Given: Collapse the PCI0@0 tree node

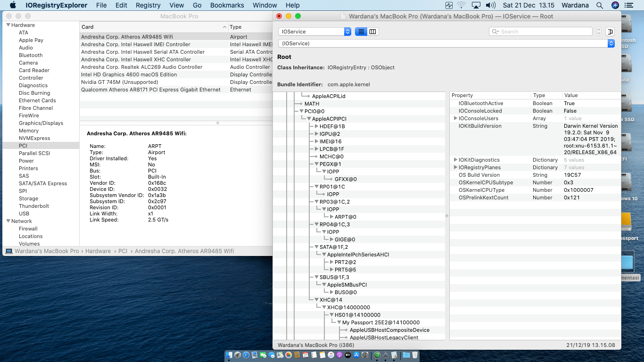Looking at the screenshot, I should pyautogui.click(x=302, y=111).
